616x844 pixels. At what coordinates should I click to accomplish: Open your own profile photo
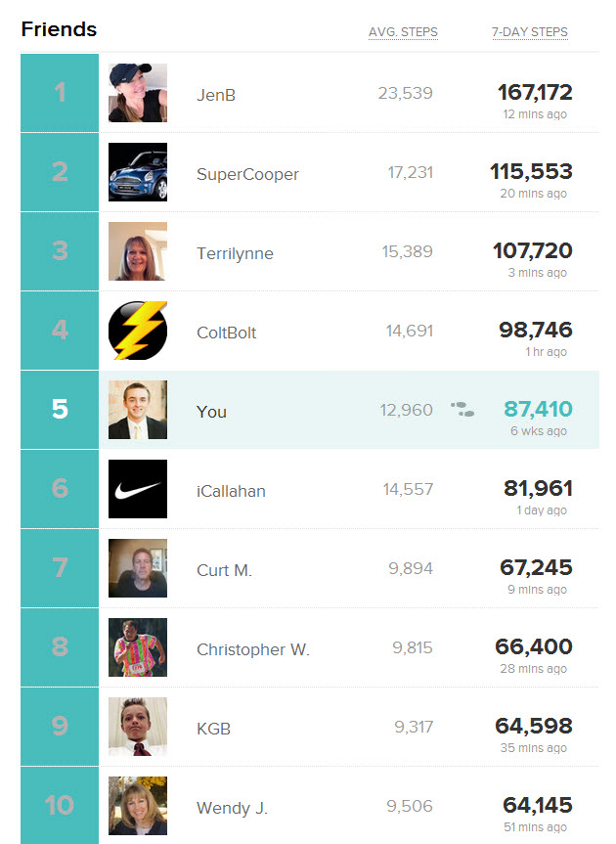pyautogui.click(x=138, y=411)
